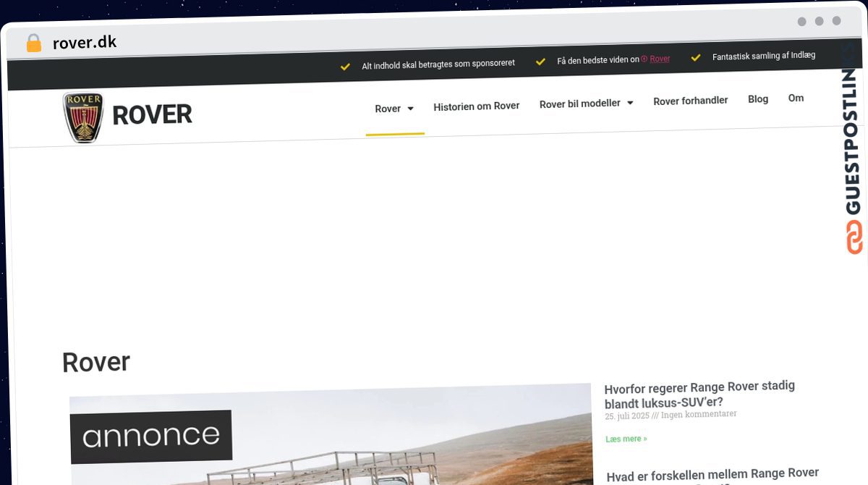
Task: Open 'Historien om Rover' menu item
Action: coord(477,106)
